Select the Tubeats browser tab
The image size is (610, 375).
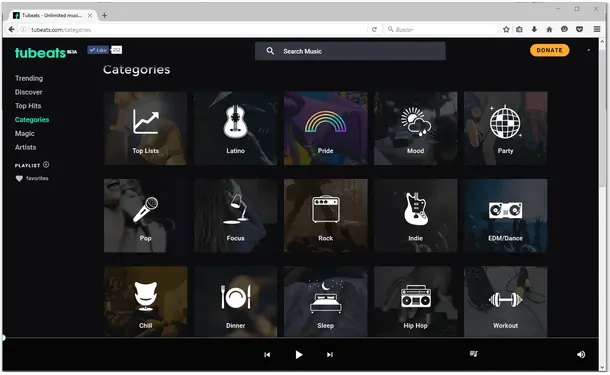point(52,16)
